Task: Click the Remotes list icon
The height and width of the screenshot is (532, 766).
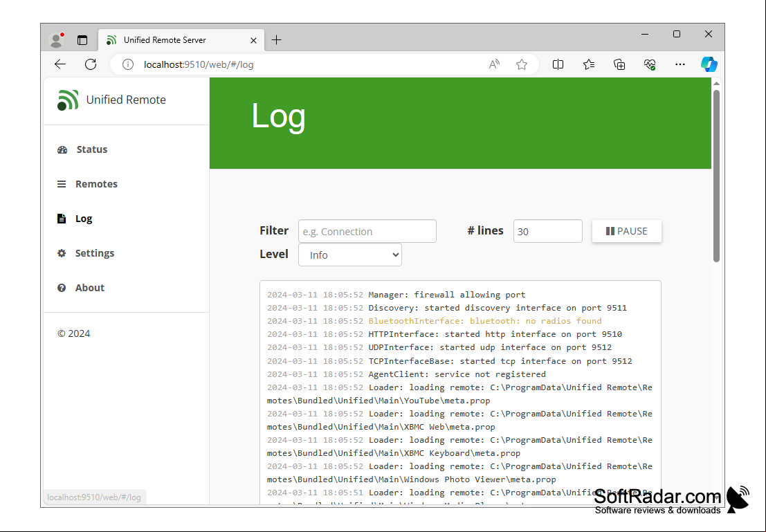Action: pos(62,184)
